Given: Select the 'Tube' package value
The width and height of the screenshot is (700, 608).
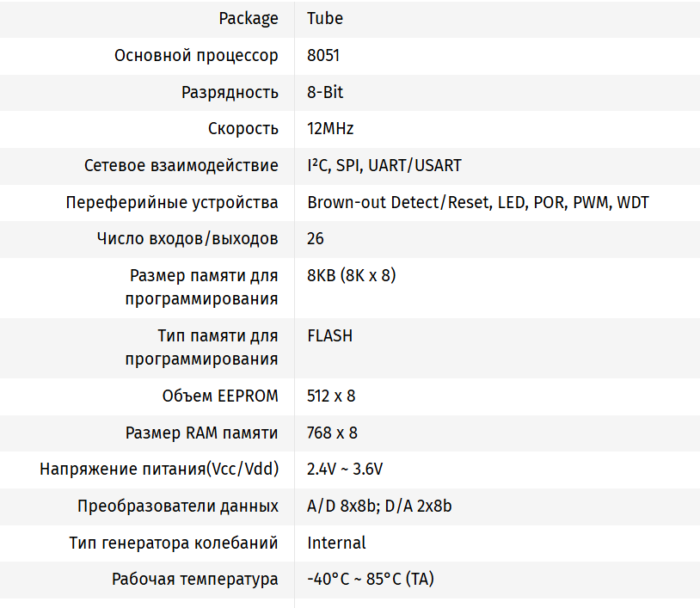Looking at the screenshot, I should (x=325, y=18).
